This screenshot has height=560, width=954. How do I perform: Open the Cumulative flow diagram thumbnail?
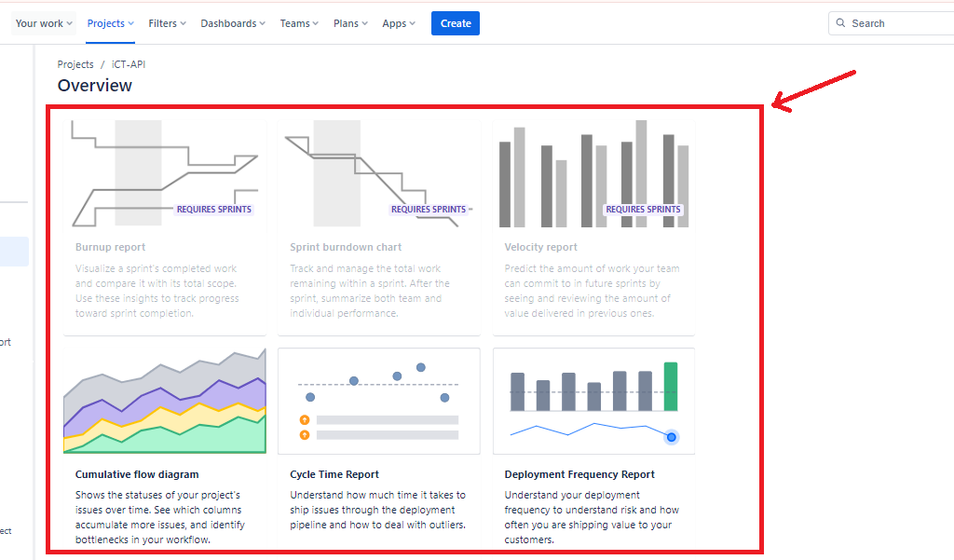[164, 401]
